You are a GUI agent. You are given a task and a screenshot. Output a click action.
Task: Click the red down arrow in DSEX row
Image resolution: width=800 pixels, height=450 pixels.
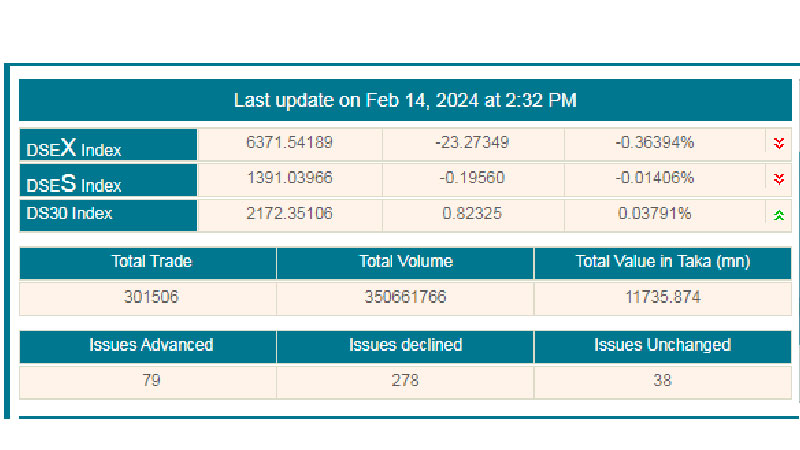[x=779, y=143]
